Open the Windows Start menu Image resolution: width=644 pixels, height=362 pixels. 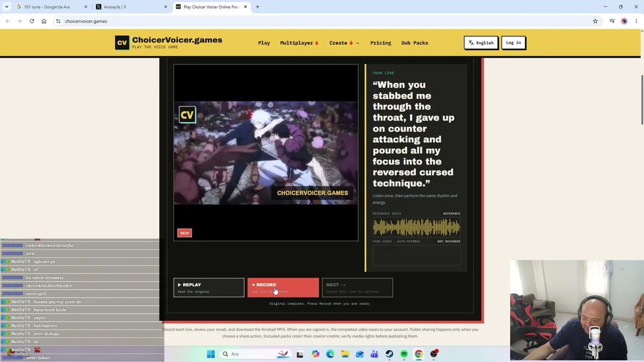(x=211, y=354)
